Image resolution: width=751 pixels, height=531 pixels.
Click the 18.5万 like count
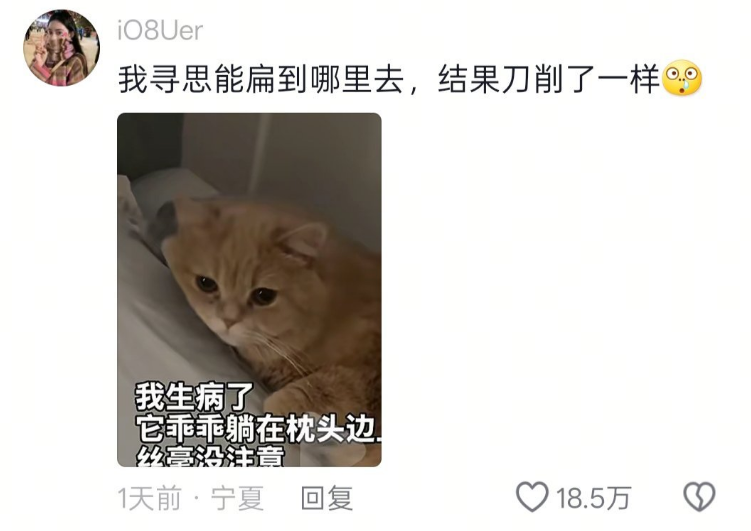[593, 498]
